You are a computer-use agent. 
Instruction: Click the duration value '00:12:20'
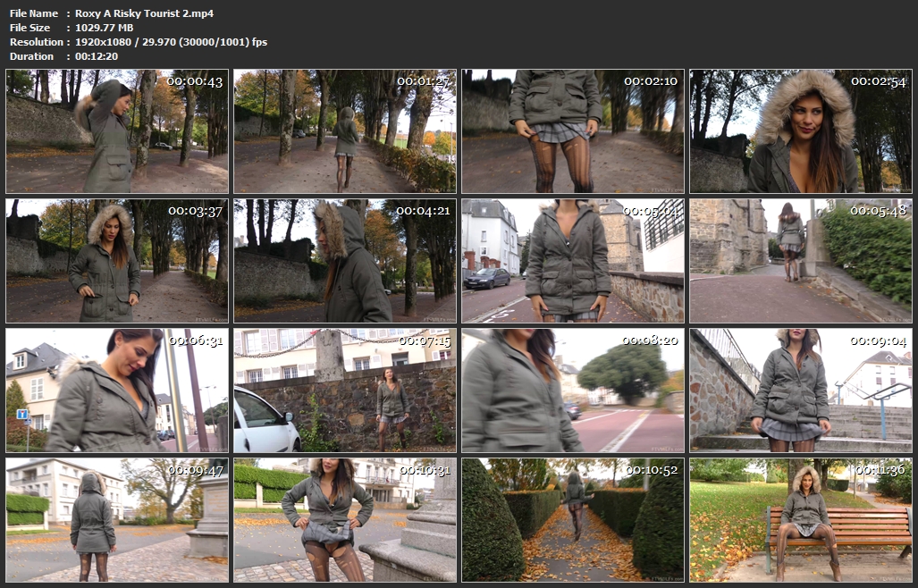97,56
